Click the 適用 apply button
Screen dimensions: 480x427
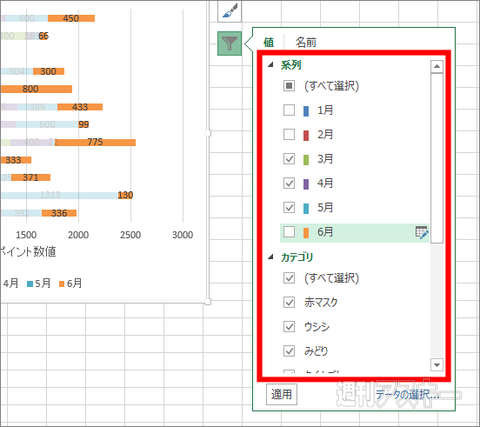[281, 394]
